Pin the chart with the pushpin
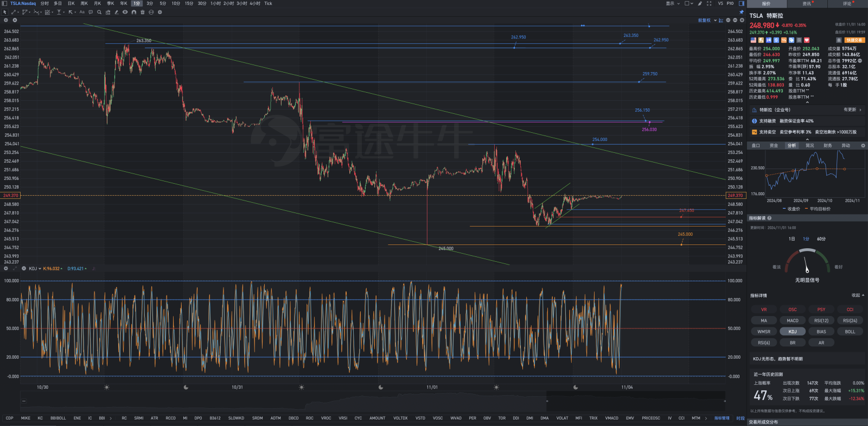868x426 pixels. pyautogui.click(x=742, y=12)
